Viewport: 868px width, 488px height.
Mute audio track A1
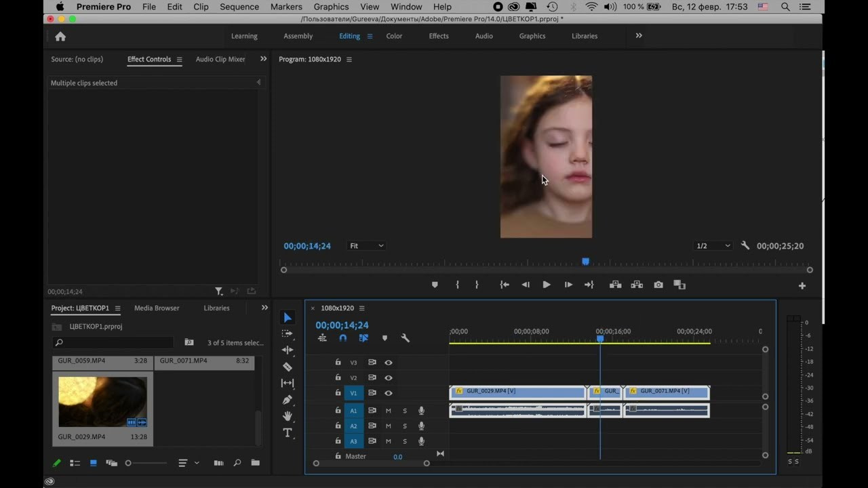coord(389,411)
